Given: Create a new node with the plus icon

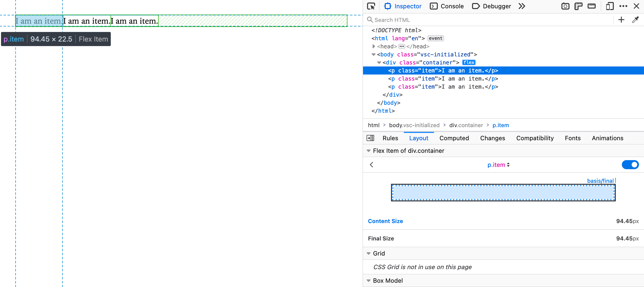Looking at the screenshot, I should click(621, 20).
